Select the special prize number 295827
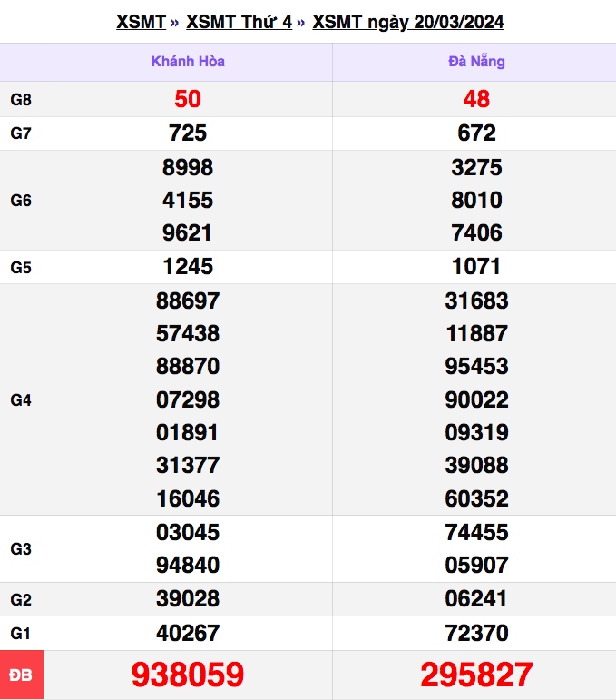616x700 pixels. pyautogui.click(x=476, y=675)
